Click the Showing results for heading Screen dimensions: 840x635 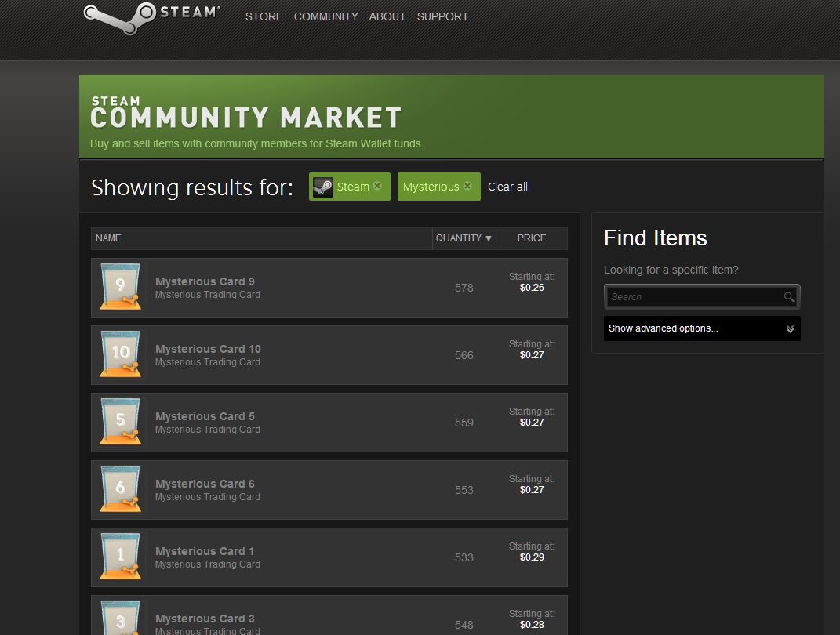coord(192,187)
